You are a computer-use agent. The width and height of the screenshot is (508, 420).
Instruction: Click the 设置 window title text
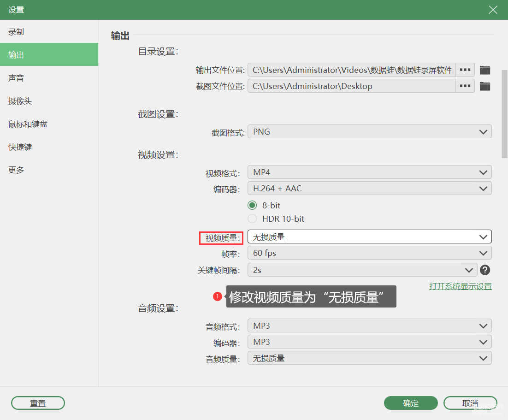(16, 10)
